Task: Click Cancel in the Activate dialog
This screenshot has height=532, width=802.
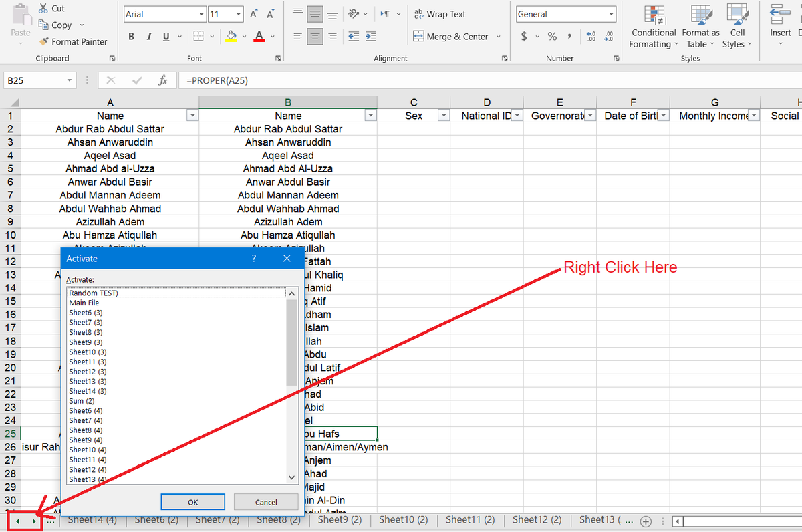Action: pyautogui.click(x=266, y=502)
